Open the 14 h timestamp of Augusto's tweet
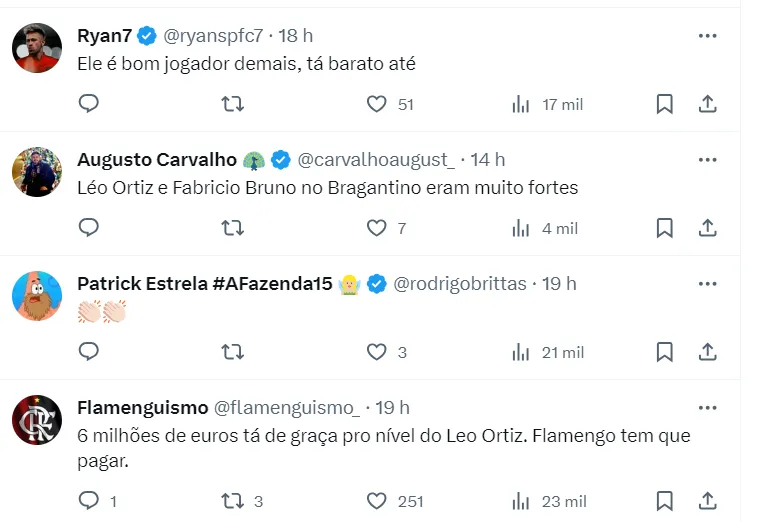Image resolution: width=761 pixels, height=522 pixels. [x=488, y=160]
